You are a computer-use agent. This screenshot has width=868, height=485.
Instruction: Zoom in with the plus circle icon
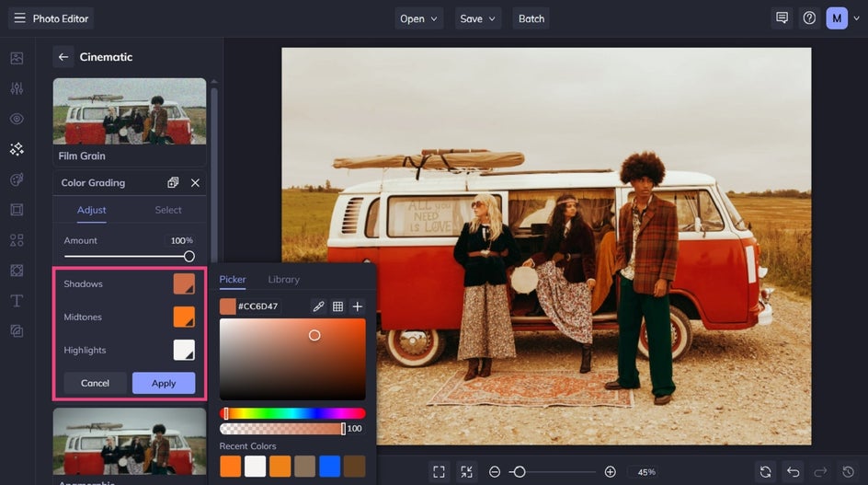point(610,472)
